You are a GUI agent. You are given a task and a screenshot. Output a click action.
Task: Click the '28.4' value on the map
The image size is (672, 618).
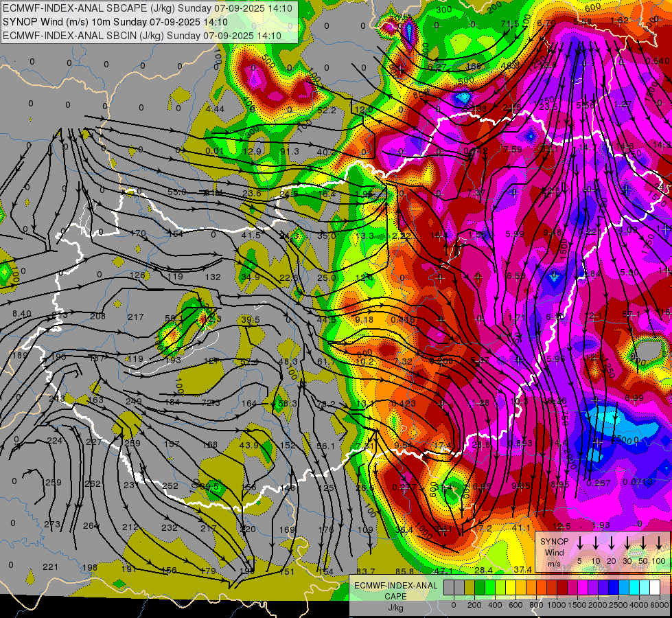pos(484,570)
